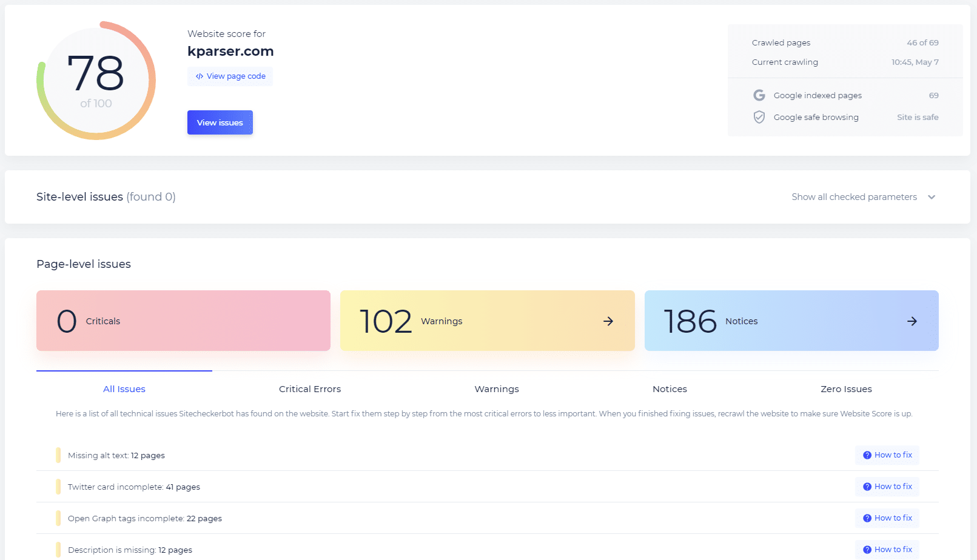977x560 pixels.
Task: Click the View issues button
Action: pos(220,122)
